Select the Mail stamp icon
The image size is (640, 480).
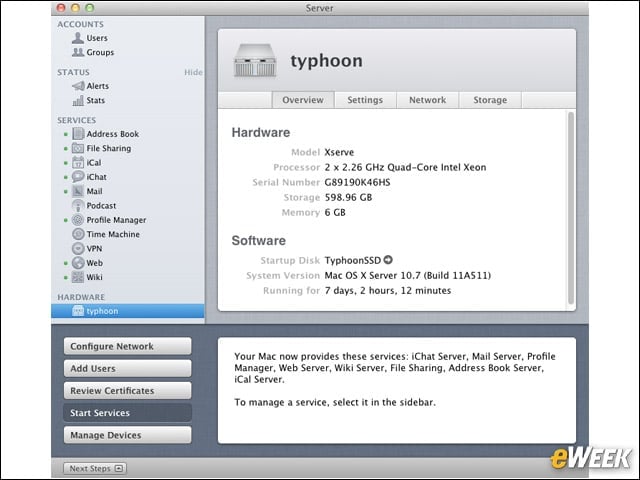[78, 191]
